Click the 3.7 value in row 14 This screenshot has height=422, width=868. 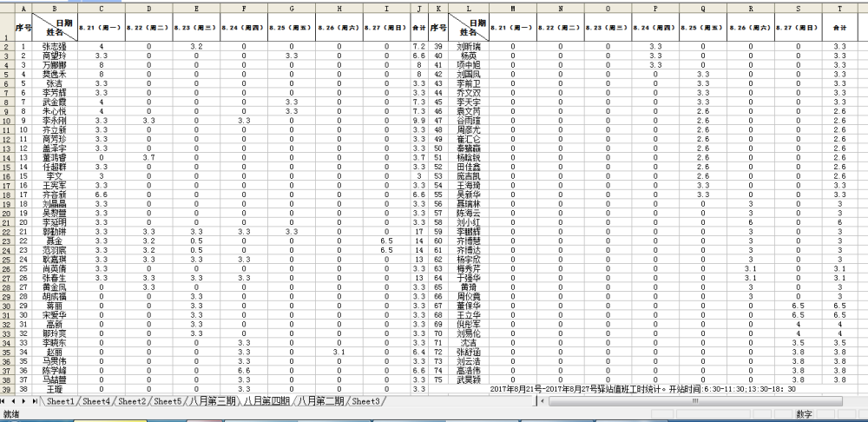(x=149, y=157)
